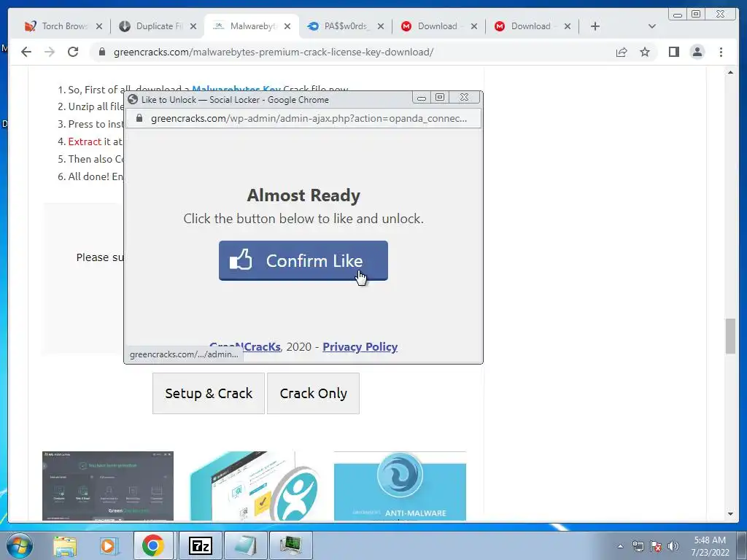Open the Chrome three-dot menu
The width and height of the screenshot is (747, 560).
721,52
